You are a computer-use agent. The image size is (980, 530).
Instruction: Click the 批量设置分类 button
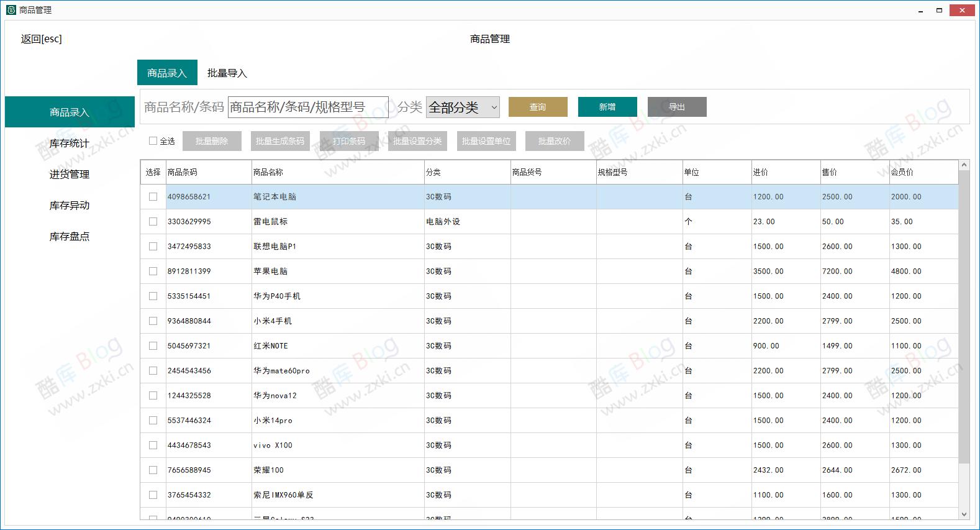417,141
